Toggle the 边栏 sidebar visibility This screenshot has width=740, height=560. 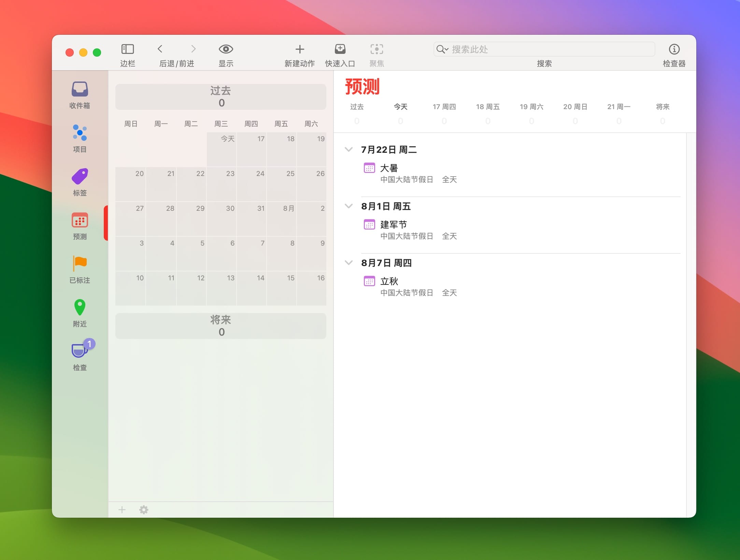click(127, 49)
